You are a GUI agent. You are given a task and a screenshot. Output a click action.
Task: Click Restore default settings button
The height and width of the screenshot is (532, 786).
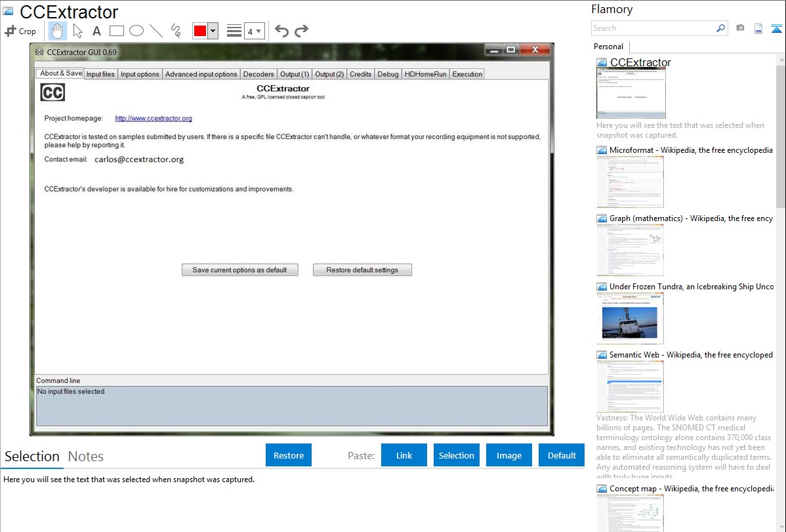362,270
